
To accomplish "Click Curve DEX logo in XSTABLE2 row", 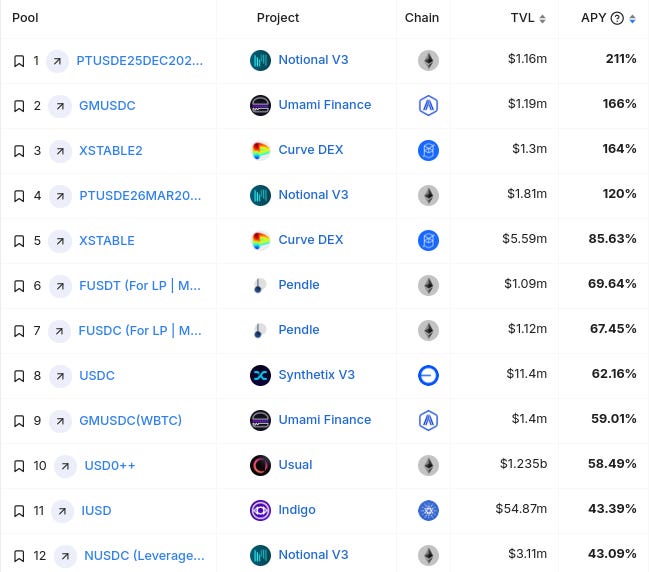I will click(x=260, y=151).
